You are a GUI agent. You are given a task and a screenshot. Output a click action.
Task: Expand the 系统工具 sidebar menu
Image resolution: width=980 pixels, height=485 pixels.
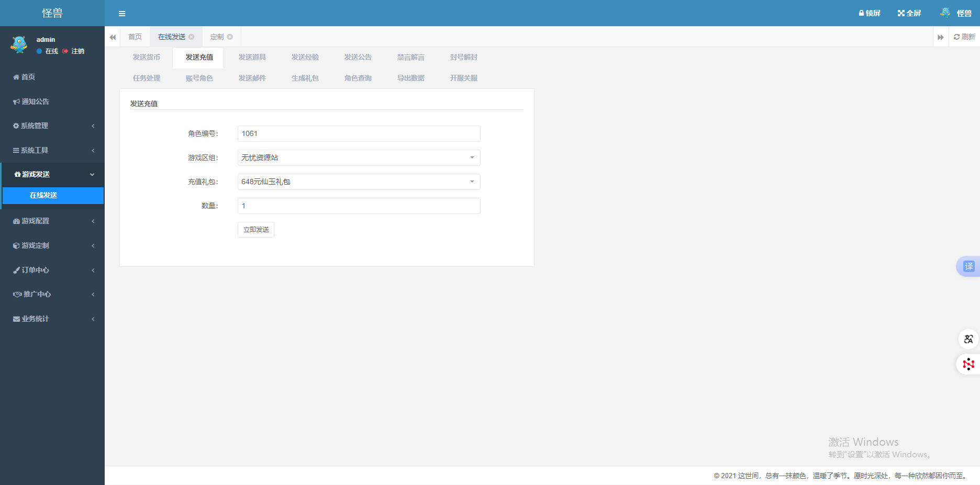pyautogui.click(x=52, y=150)
